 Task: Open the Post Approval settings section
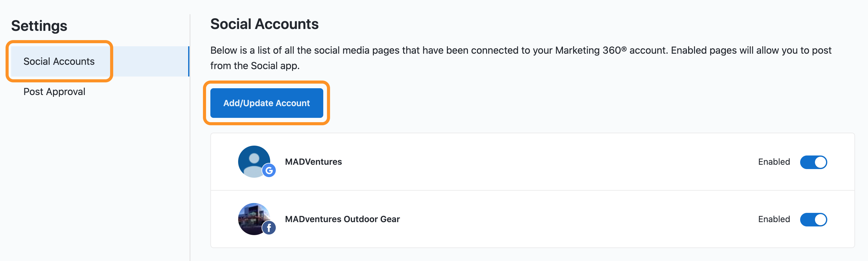point(54,92)
